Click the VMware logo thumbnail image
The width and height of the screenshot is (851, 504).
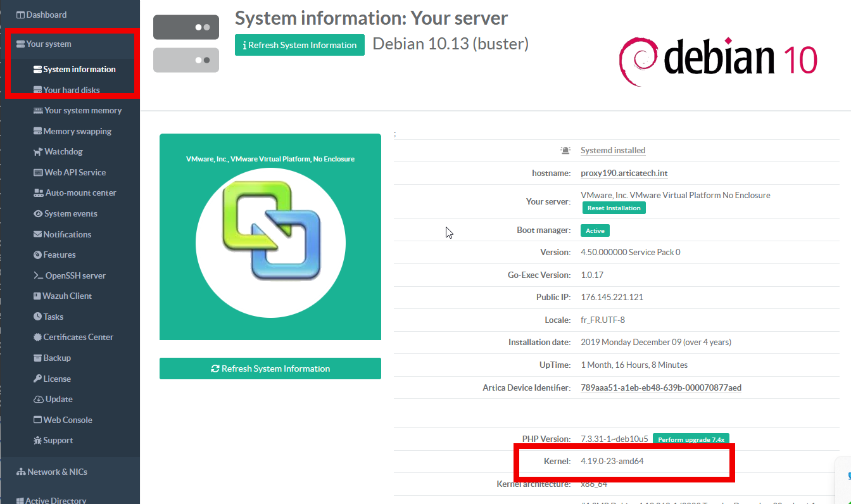[x=270, y=237]
